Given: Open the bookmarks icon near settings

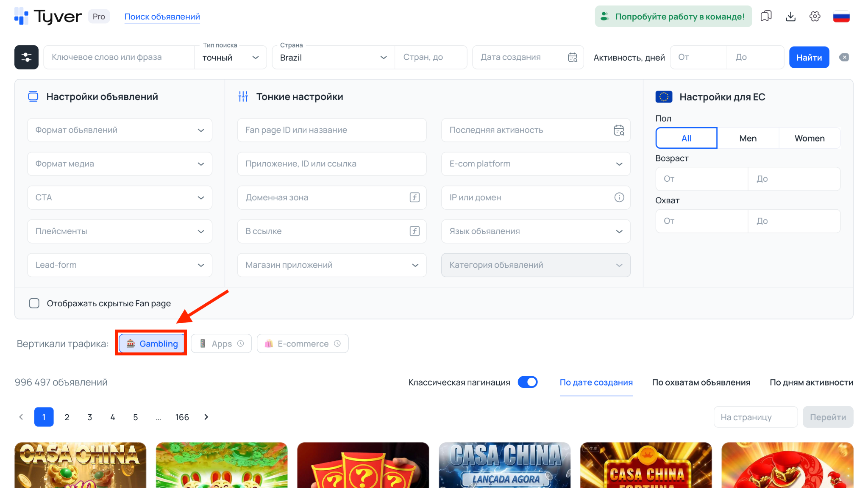Looking at the screenshot, I should [766, 16].
